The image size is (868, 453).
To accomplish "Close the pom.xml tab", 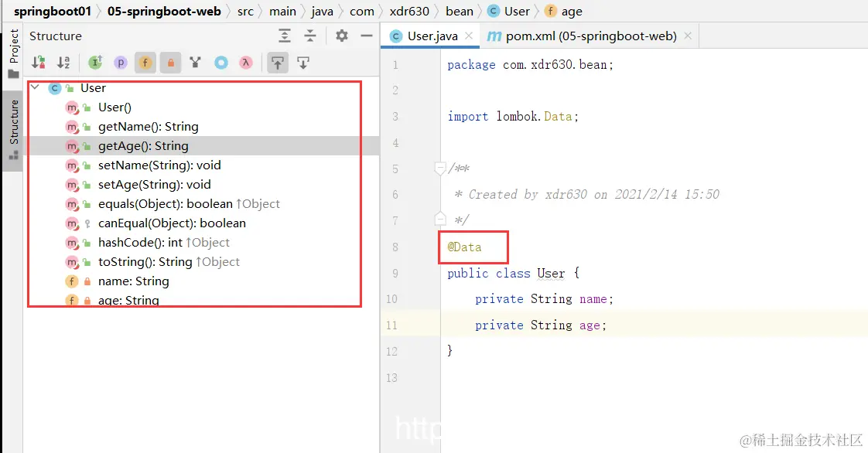I will pyautogui.click(x=688, y=36).
